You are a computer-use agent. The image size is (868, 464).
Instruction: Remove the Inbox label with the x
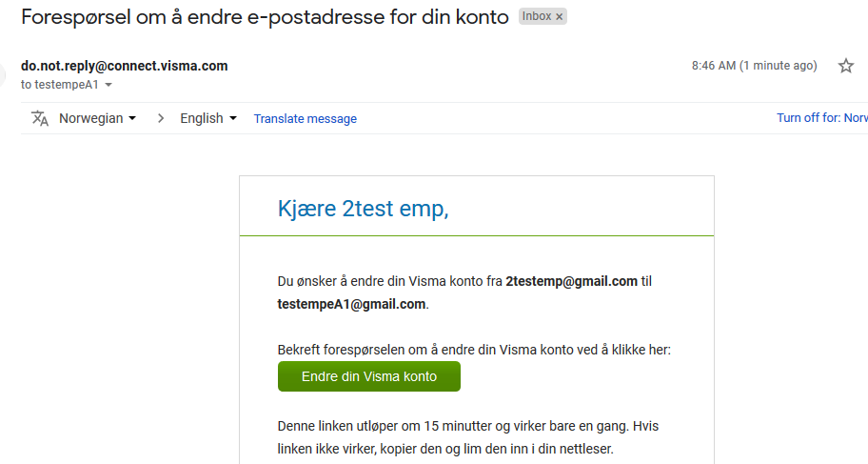(560, 17)
